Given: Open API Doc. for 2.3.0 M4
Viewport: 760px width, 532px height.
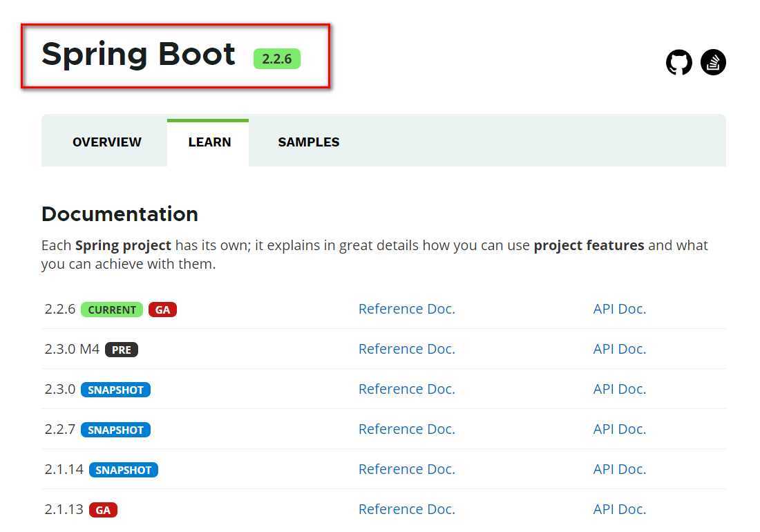Looking at the screenshot, I should pos(620,349).
